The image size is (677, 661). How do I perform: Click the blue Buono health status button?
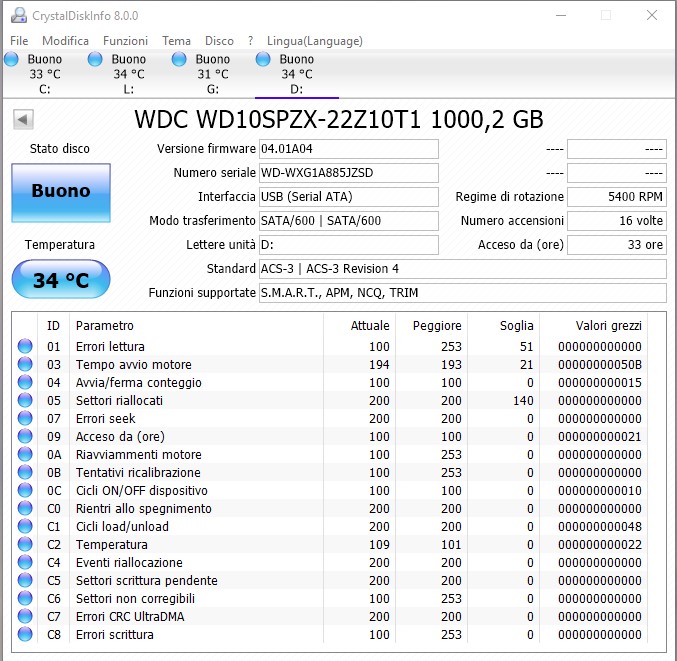(61, 193)
